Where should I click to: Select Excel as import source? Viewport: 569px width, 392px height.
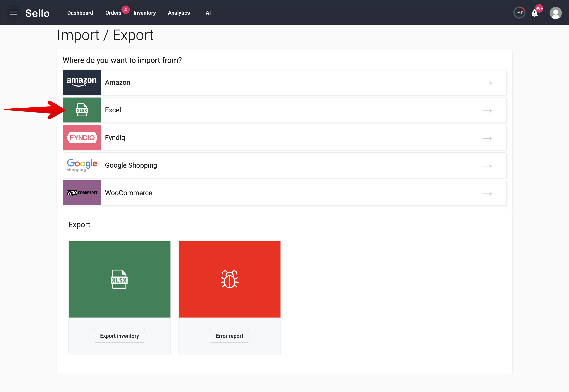click(x=285, y=110)
